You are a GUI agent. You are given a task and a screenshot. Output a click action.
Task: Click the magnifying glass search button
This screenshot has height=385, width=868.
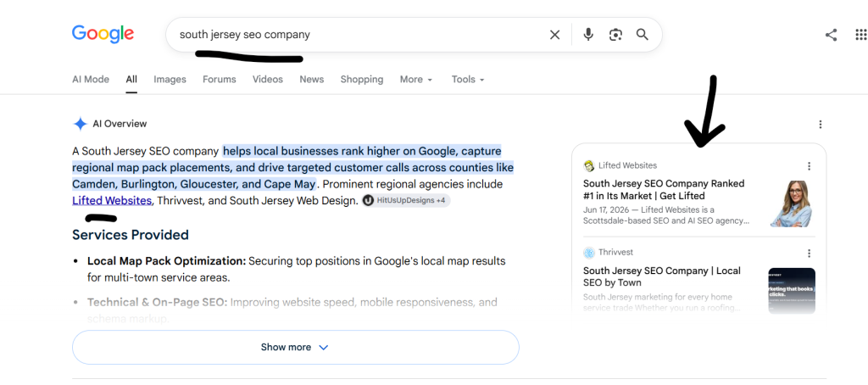coord(643,35)
